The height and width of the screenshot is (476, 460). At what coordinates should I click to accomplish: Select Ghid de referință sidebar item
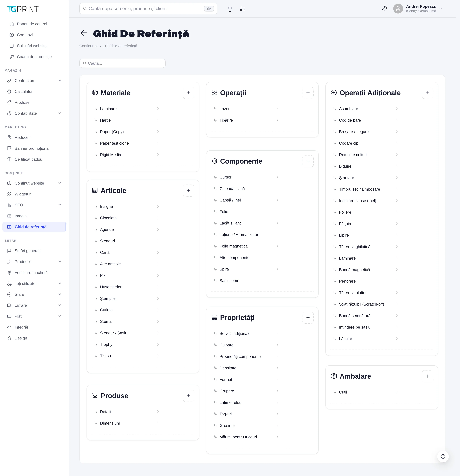[x=34, y=227]
